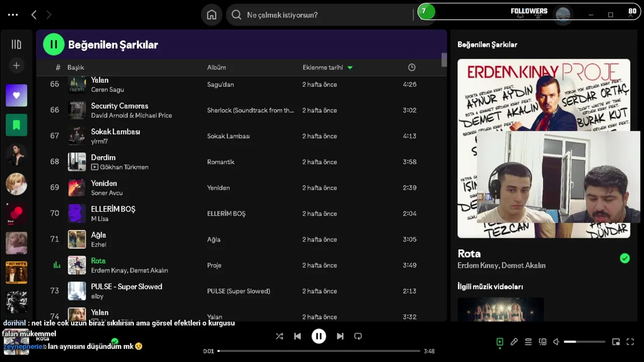Click the Yeniden album cover thumbnail

(77, 188)
